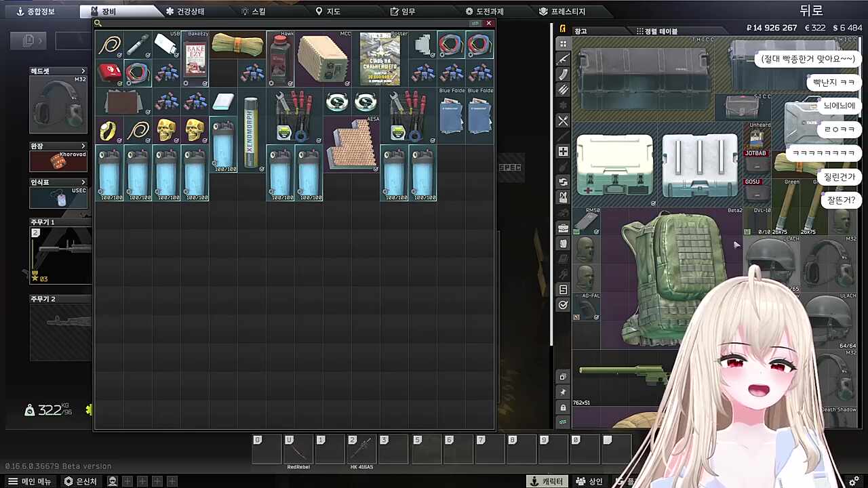Select the briefcase filter in stash sidebar
The width and height of the screenshot is (868, 488).
(x=563, y=228)
